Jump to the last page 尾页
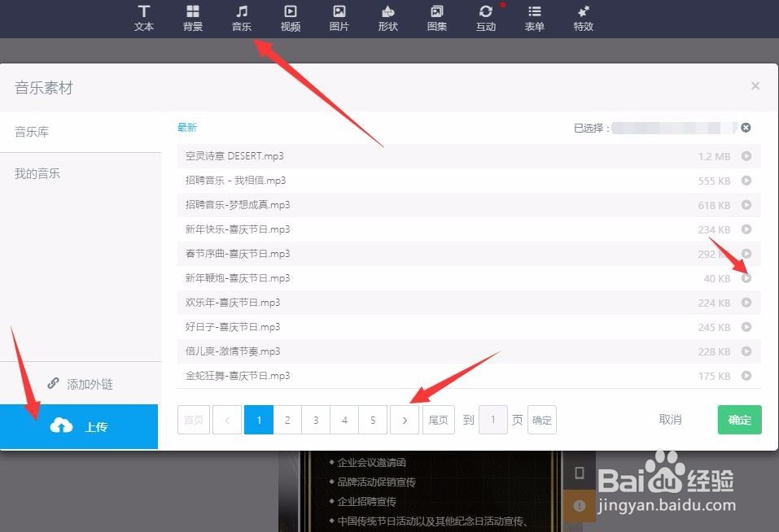Viewport: 779px width, 532px height. point(438,420)
